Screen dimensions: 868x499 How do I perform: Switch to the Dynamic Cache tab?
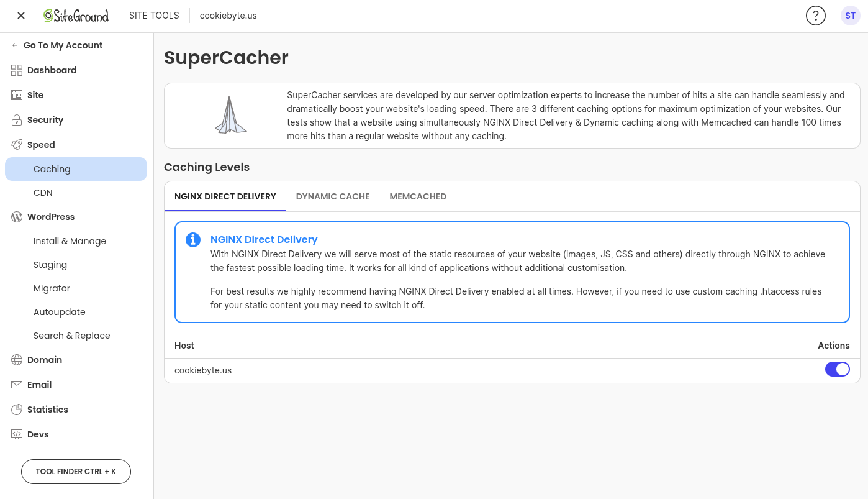click(x=333, y=196)
